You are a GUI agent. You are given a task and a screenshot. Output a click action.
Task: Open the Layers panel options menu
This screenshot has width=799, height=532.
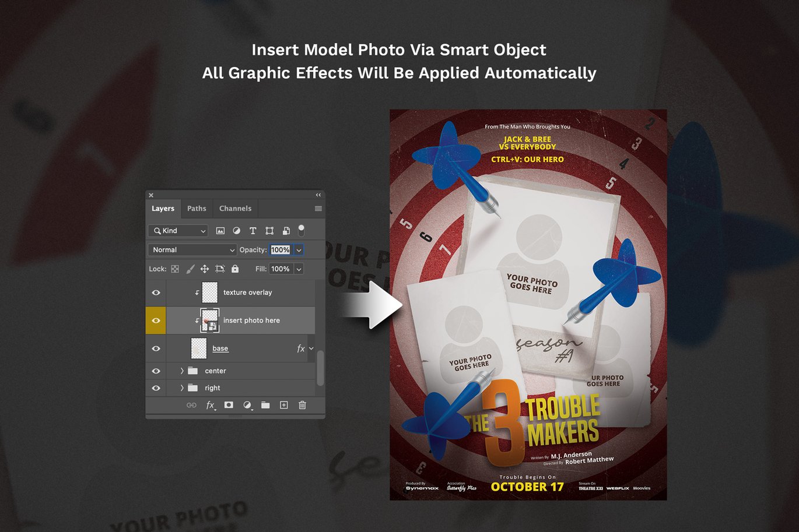(x=318, y=209)
